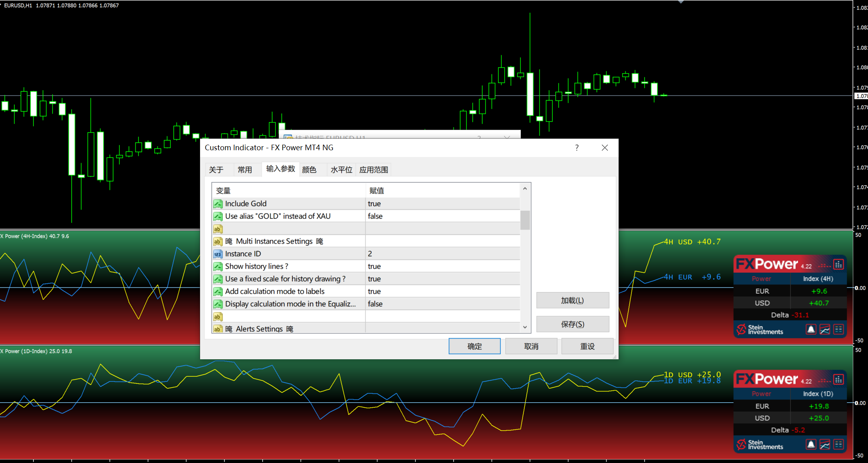This screenshot has height=463, width=868.
Task: Click Stein Investments logo in 4H panel
Action: (x=760, y=329)
